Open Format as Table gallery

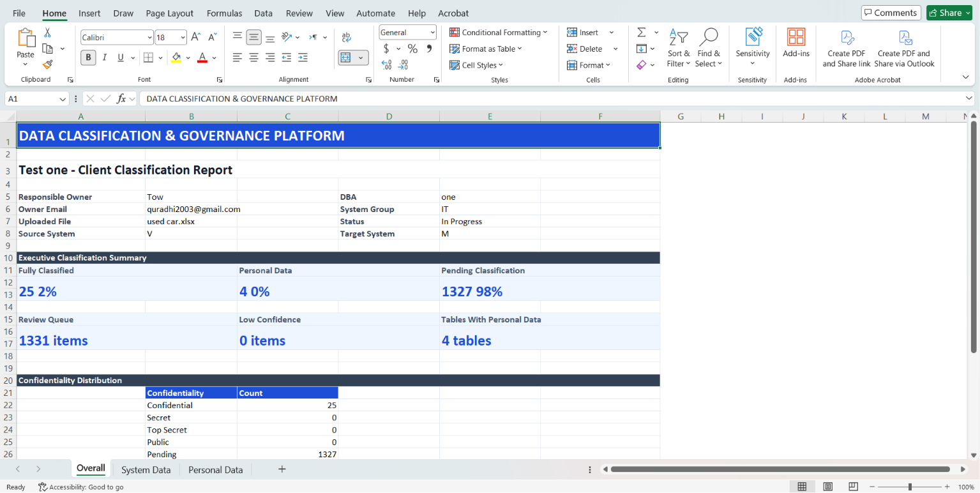(x=486, y=49)
